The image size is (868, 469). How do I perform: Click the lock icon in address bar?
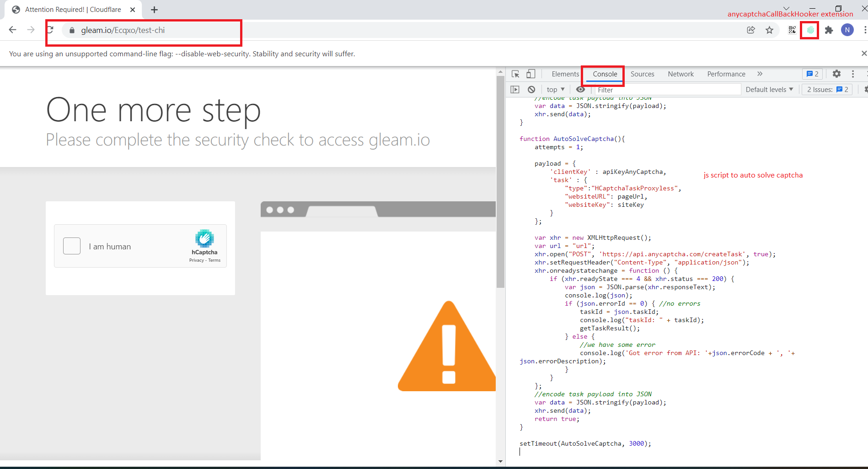tap(72, 30)
